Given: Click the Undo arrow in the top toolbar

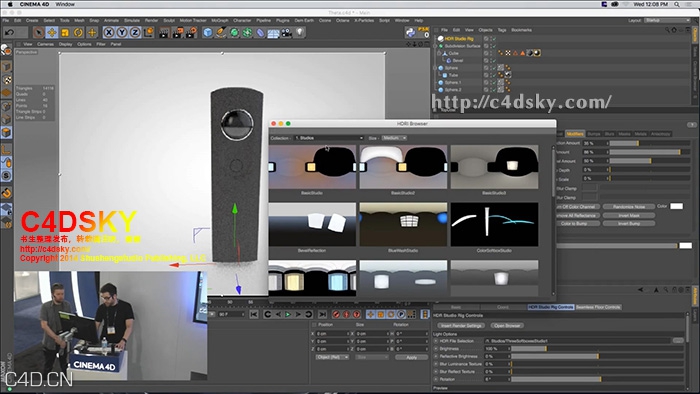Looking at the screenshot, I should click(9, 33).
